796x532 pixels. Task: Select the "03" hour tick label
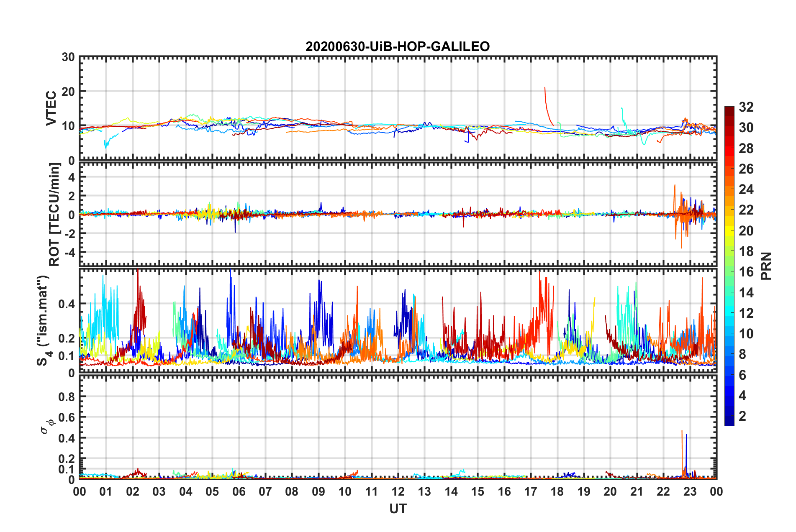pyautogui.click(x=159, y=491)
